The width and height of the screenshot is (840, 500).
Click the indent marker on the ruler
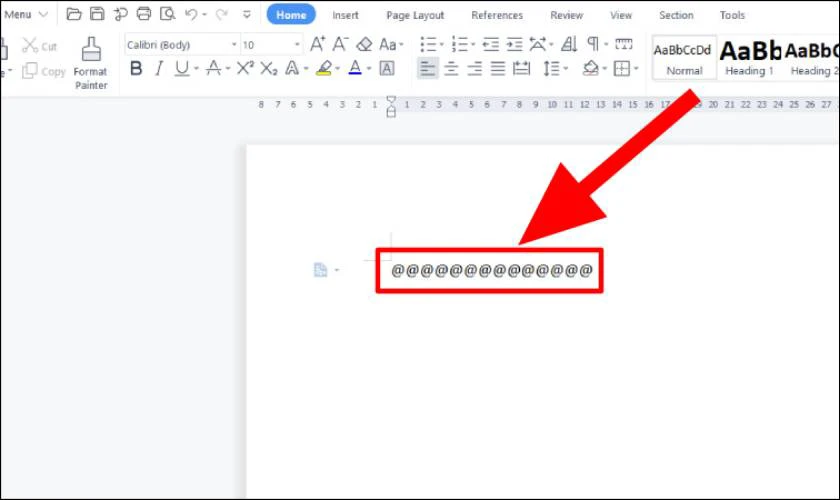(391, 106)
